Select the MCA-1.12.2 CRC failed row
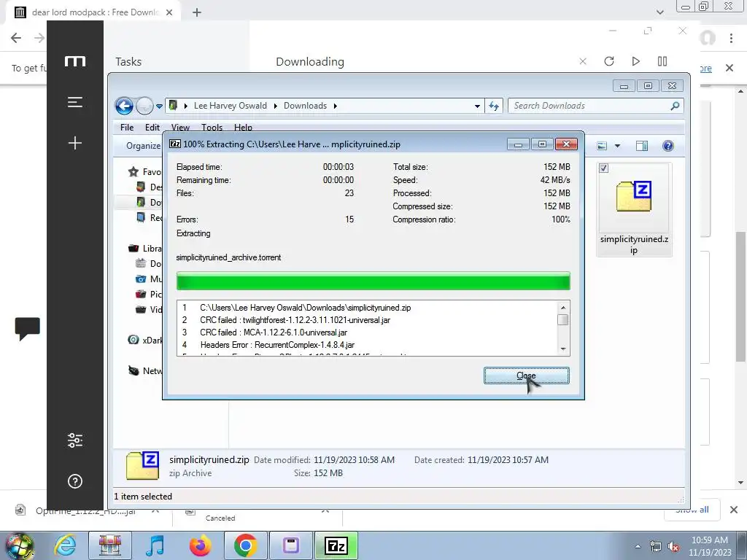The height and width of the screenshot is (560, 747). tap(367, 332)
